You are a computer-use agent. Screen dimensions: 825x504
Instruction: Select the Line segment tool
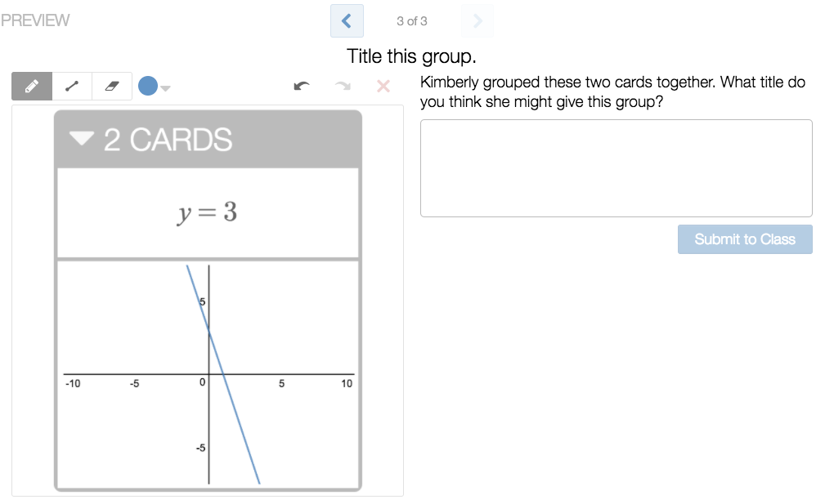[71, 85]
